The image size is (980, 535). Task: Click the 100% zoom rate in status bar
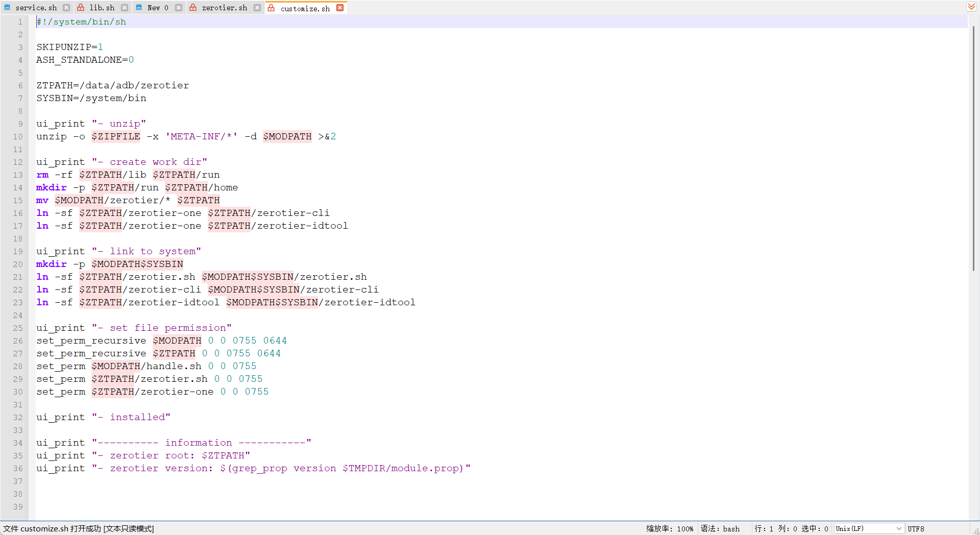click(685, 529)
